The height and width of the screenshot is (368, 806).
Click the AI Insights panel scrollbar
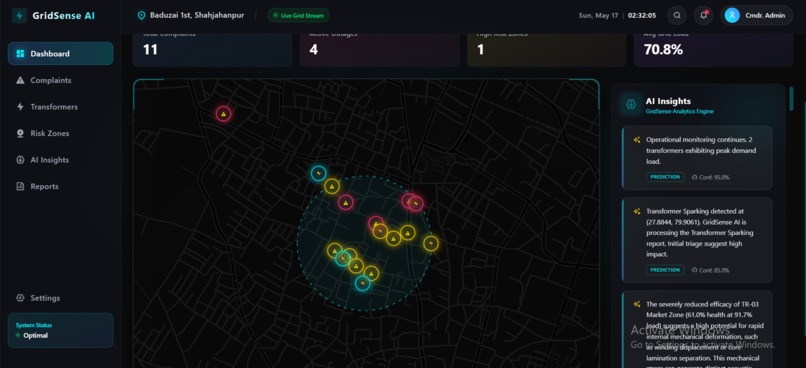791,99
